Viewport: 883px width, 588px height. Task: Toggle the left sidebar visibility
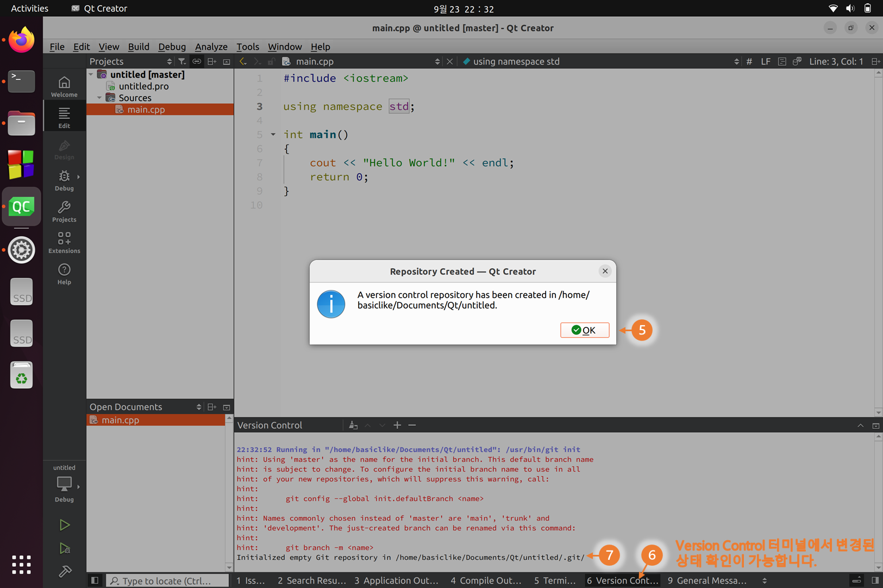[x=95, y=580]
